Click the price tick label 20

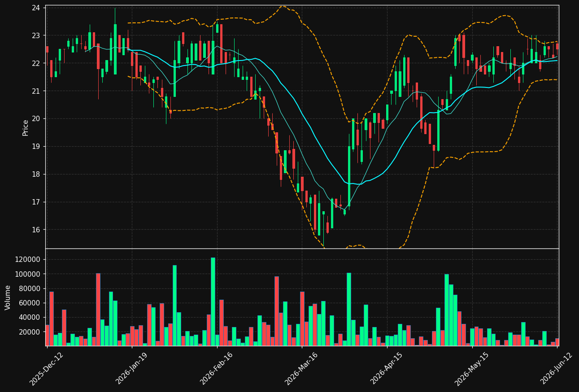pyautogui.click(x=36, y=119)
